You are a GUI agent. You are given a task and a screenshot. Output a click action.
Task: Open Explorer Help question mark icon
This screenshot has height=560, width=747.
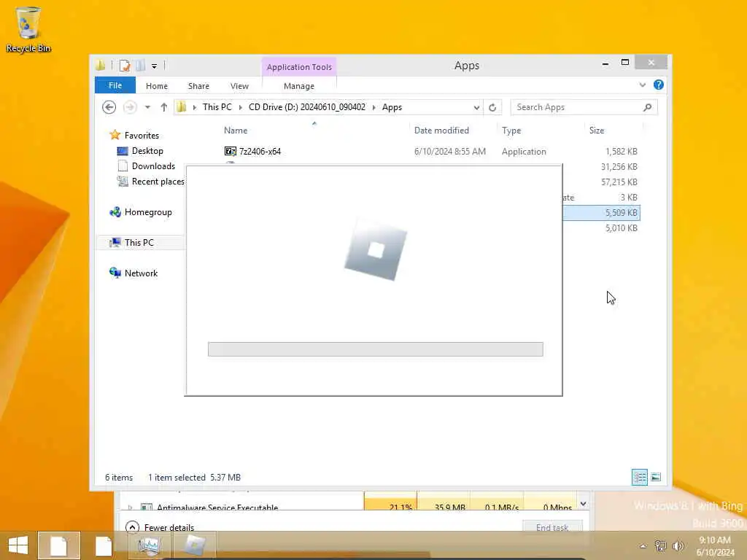coord(659,85)
